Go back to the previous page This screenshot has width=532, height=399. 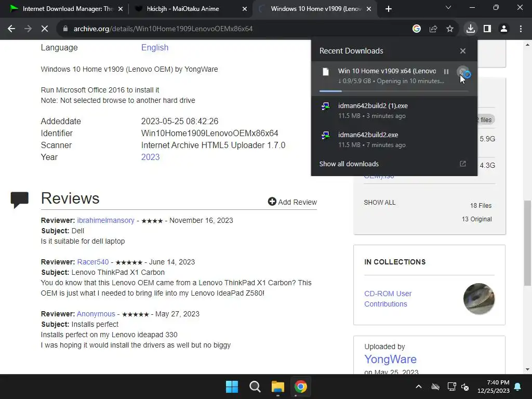(11, 29)
